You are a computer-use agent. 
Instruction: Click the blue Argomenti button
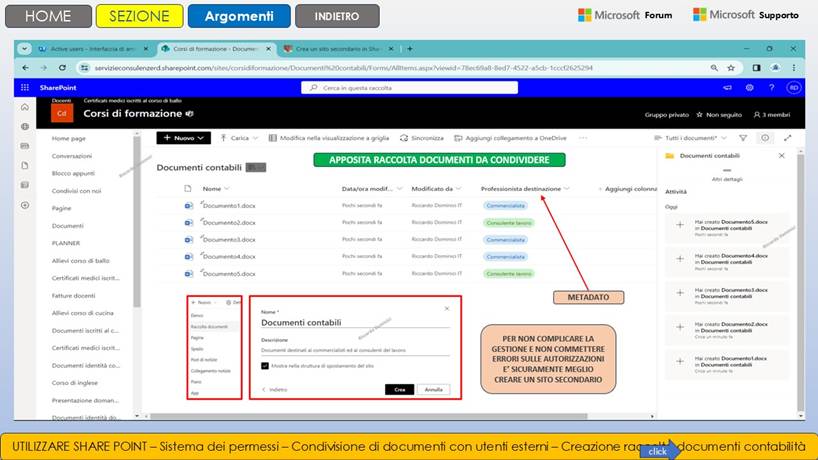click(x=239, y=16)
